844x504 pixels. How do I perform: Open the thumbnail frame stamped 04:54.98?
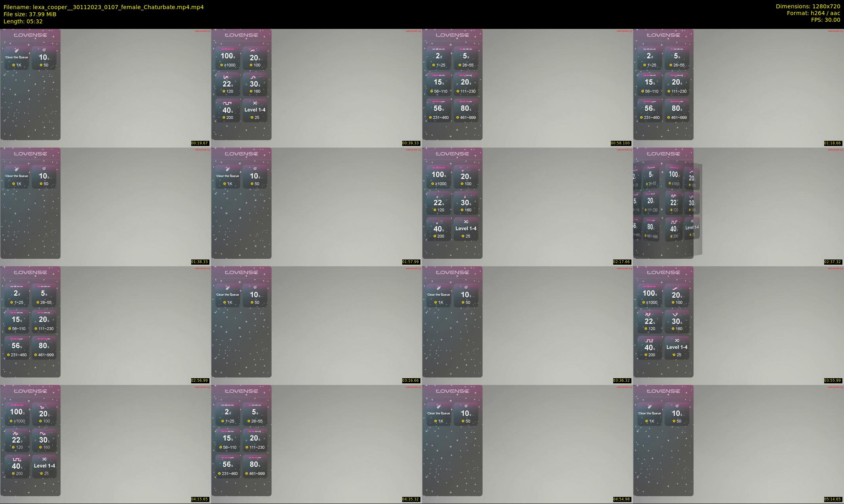point(527,444)
